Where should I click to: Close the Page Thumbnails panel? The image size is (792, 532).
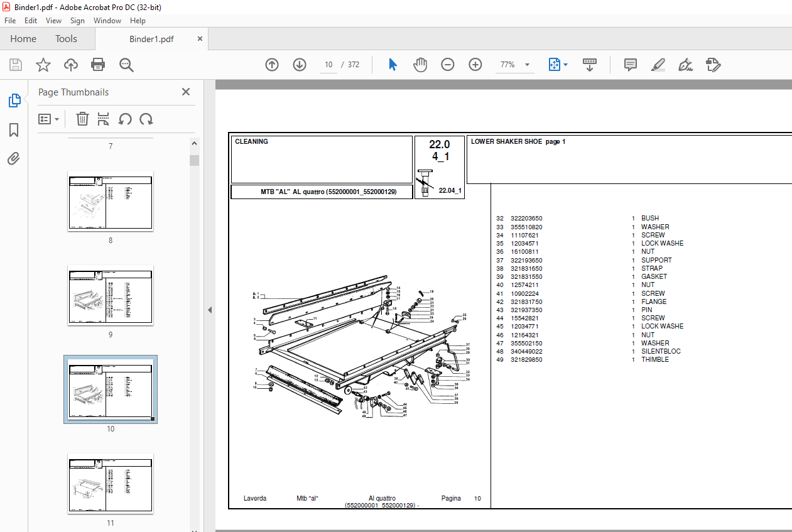[x=186, y=92]
